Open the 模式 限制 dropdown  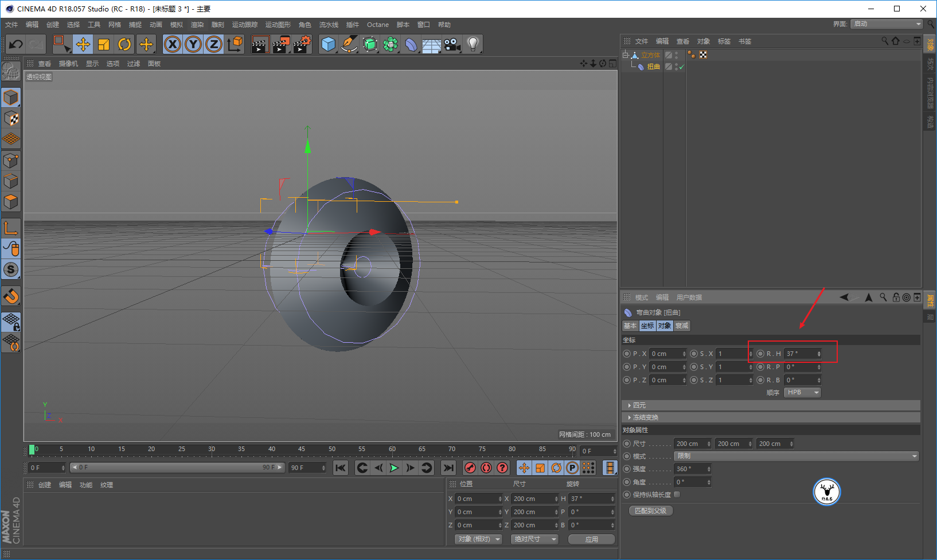coord(797,456)
